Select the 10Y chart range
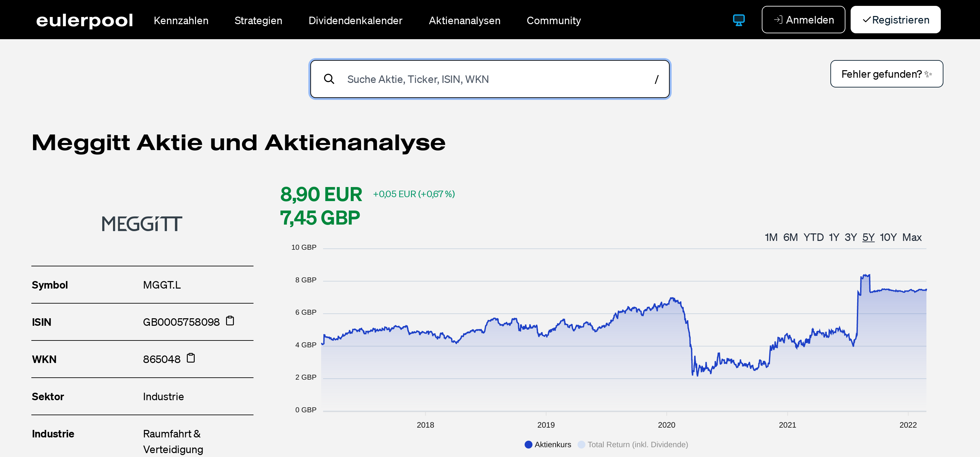This screenshot has height=457, width=980. coord(888,237)
